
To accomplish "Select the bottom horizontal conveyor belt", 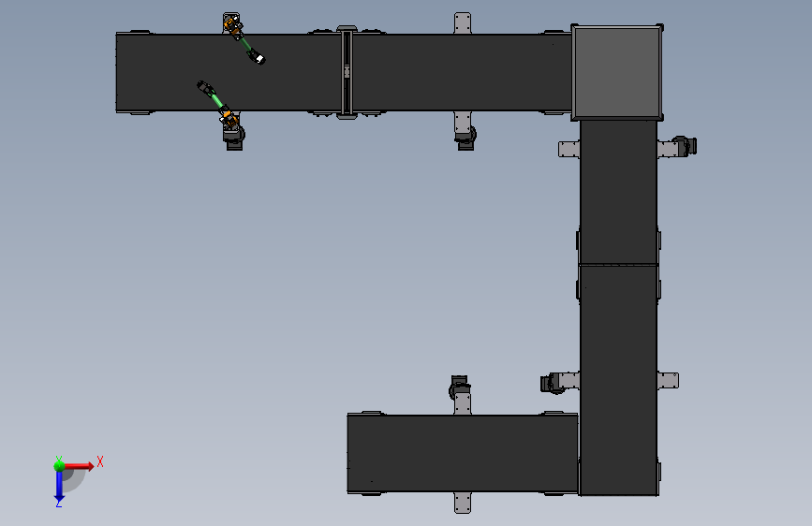I will [x=463, y=454].
